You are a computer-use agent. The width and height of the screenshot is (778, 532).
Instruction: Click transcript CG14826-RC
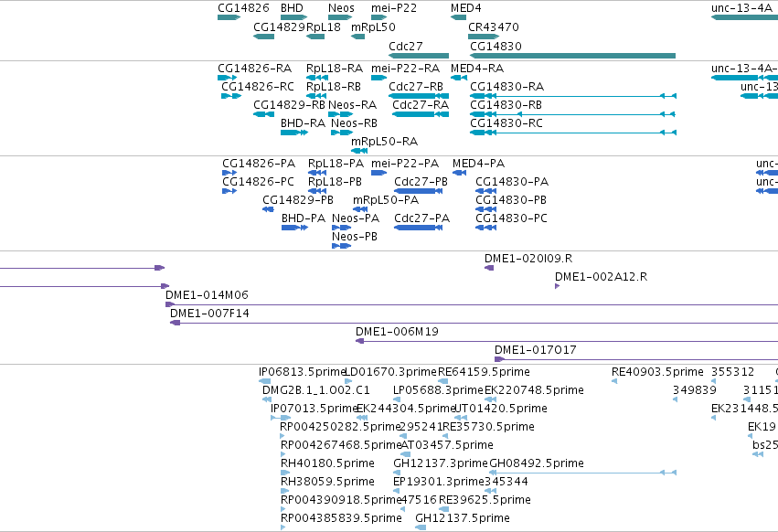pyautogui.click(x=231, y=96)
